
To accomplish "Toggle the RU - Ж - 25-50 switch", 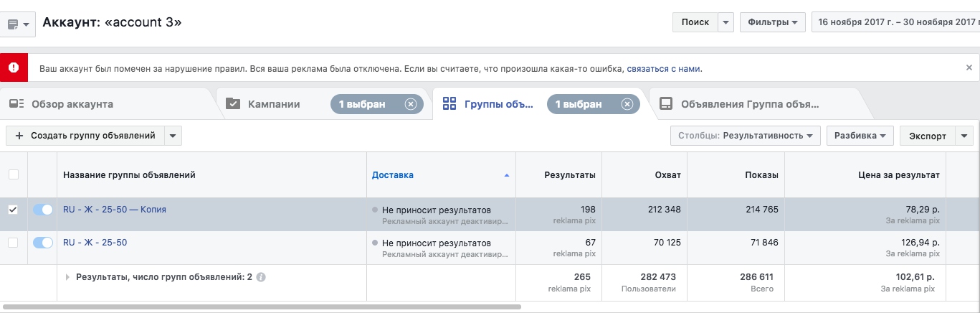I will [43, 243].
